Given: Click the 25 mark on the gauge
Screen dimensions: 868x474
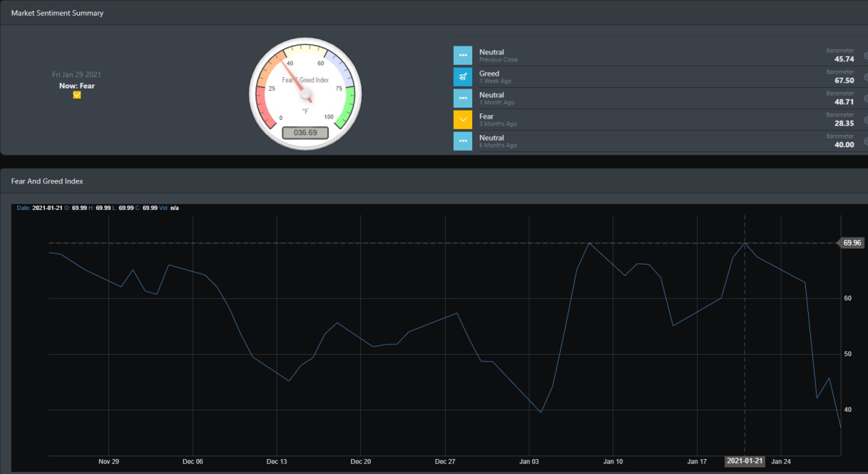Looking at the screenshot, I should (272, 89).
